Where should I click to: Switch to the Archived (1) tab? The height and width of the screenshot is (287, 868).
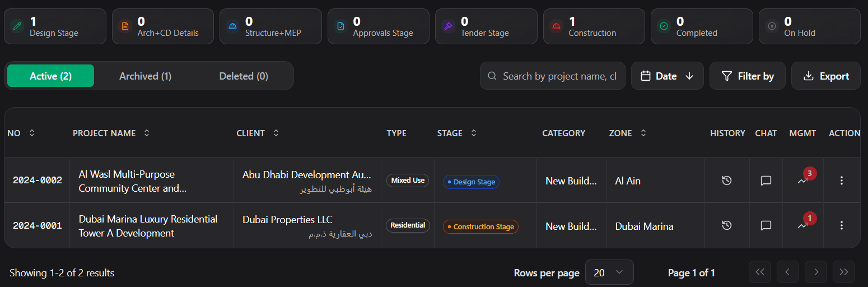click(146, 76)
